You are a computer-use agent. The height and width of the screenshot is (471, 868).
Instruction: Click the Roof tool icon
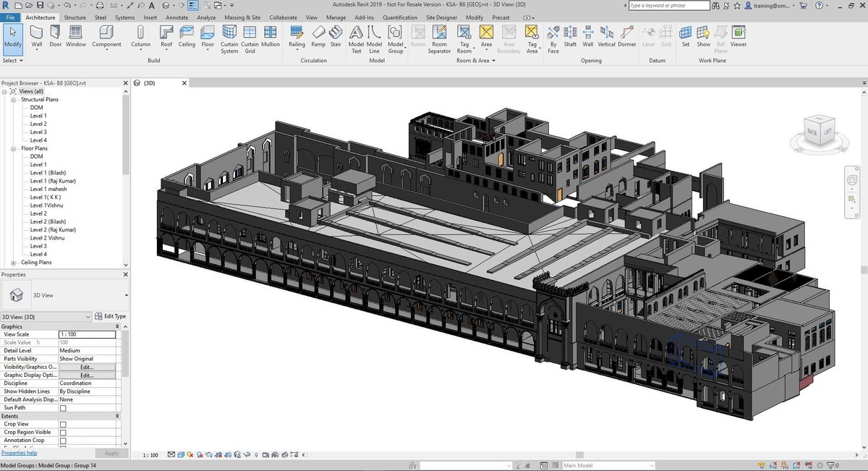pos(166,38)
